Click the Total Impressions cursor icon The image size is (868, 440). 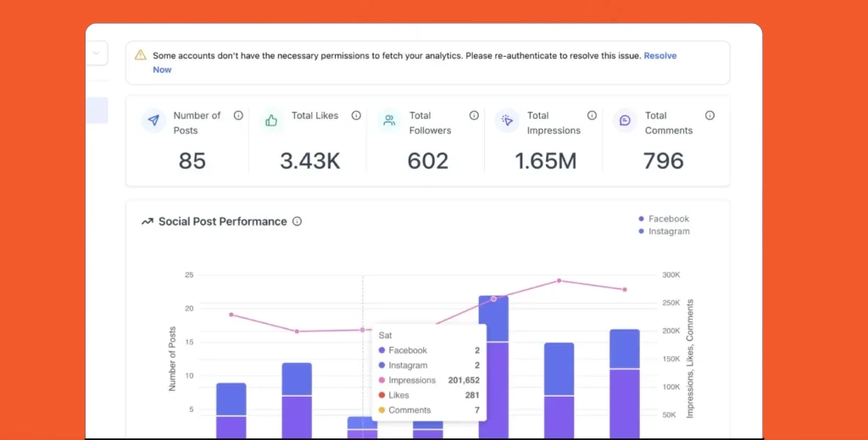(507, 120)
